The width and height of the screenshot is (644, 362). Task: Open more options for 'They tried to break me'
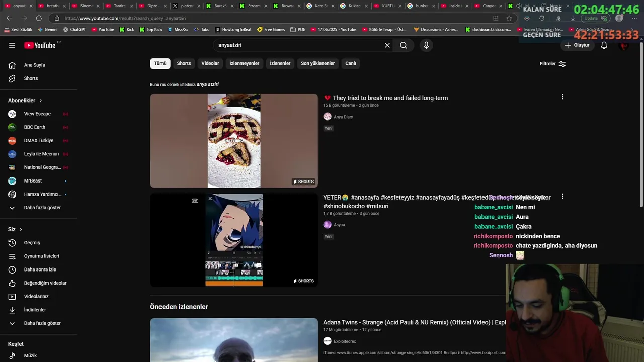click(562, 97)
